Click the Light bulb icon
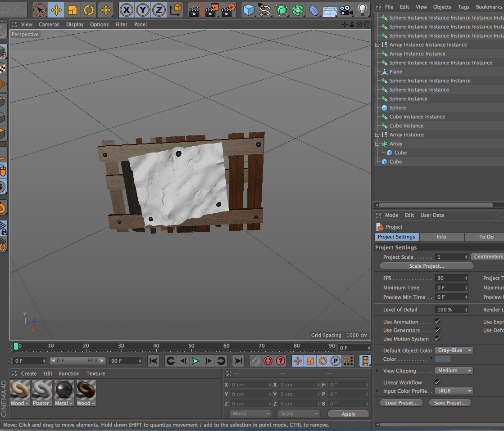Image resolution: width=504 pixels, height=431 pixels. (362, 9)
